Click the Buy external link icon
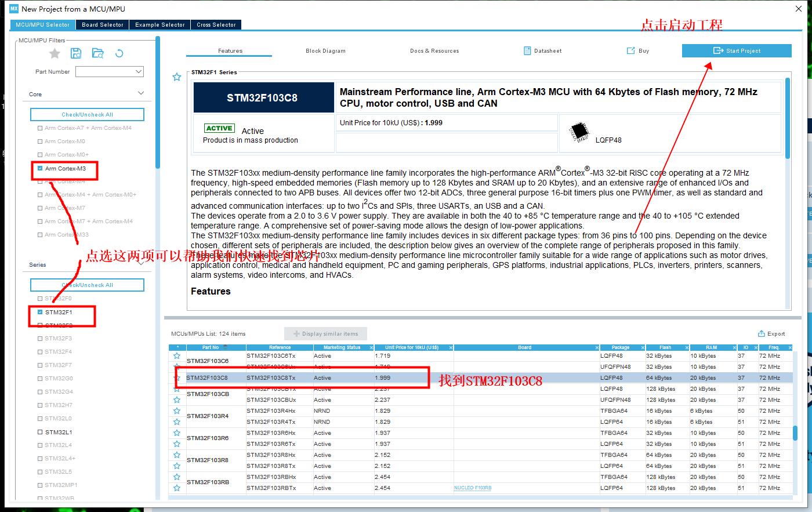 click(630, 50)
